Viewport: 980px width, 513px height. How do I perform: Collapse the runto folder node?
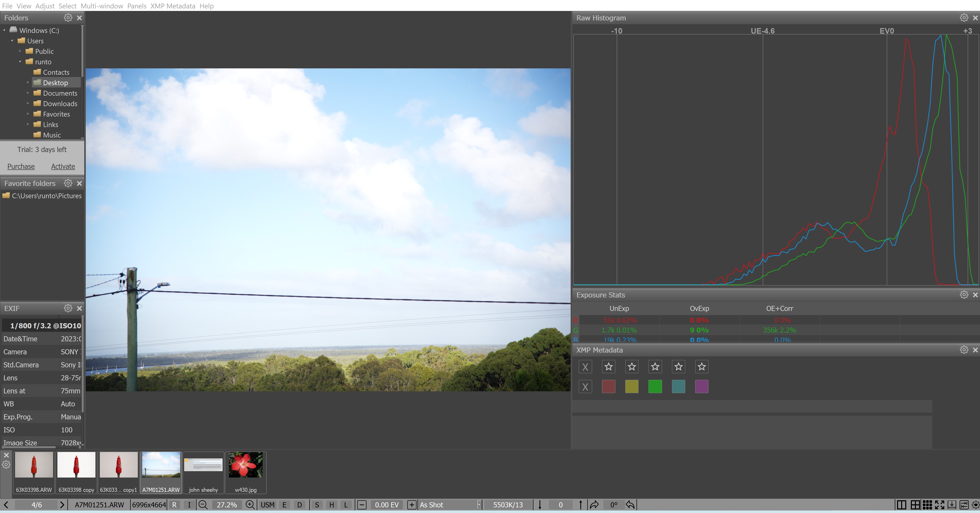(20, 61)
